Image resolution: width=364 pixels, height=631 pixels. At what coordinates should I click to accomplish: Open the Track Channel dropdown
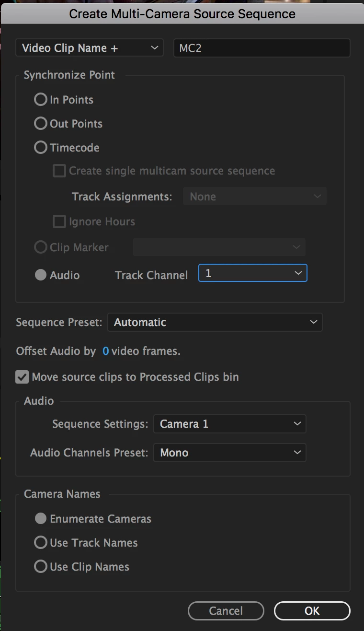[252, 273]
